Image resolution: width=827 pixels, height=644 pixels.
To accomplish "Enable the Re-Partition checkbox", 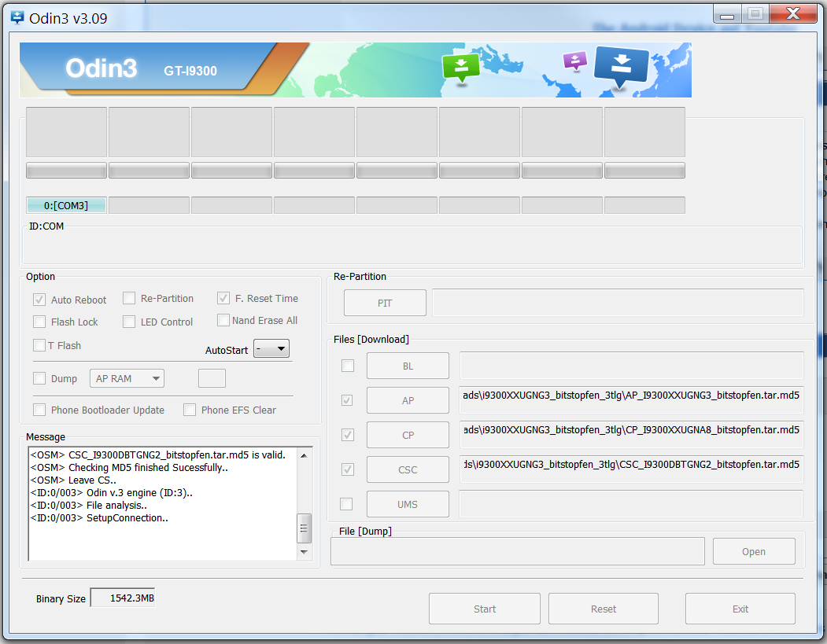I will click(x=129, y=298).
